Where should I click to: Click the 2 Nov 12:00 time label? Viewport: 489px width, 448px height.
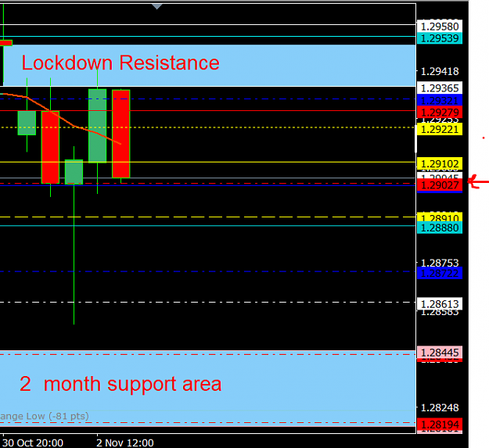click(125, 443)
